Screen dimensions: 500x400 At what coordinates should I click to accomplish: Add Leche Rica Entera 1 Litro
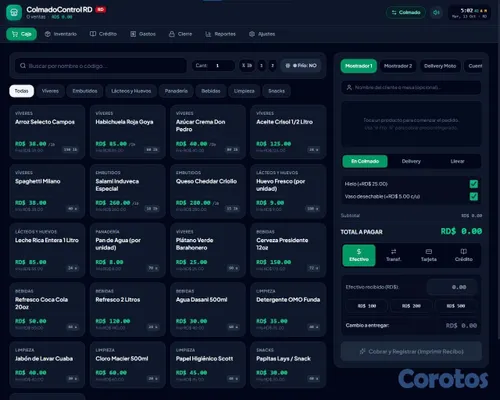click(x=47, y=250)
